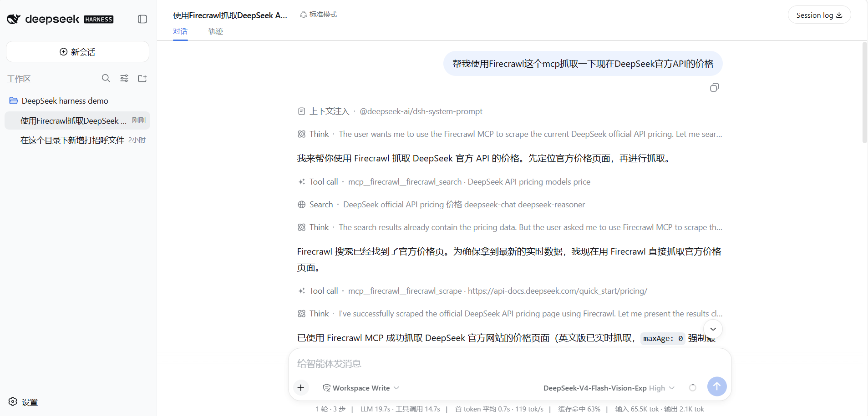Send message with arrow button
This screenshot has height=416, width=868.
point(717,386)
